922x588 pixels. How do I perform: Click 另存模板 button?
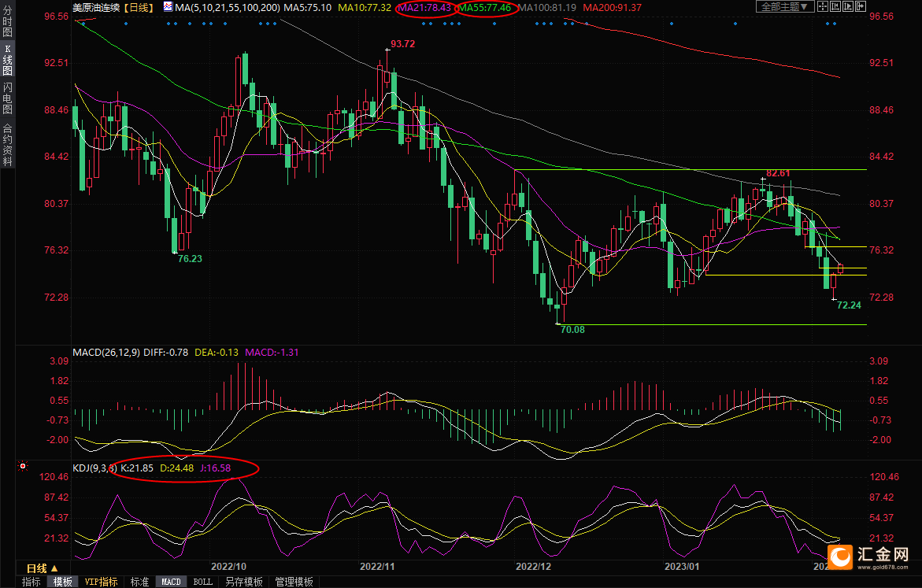(x=244, y=582)
